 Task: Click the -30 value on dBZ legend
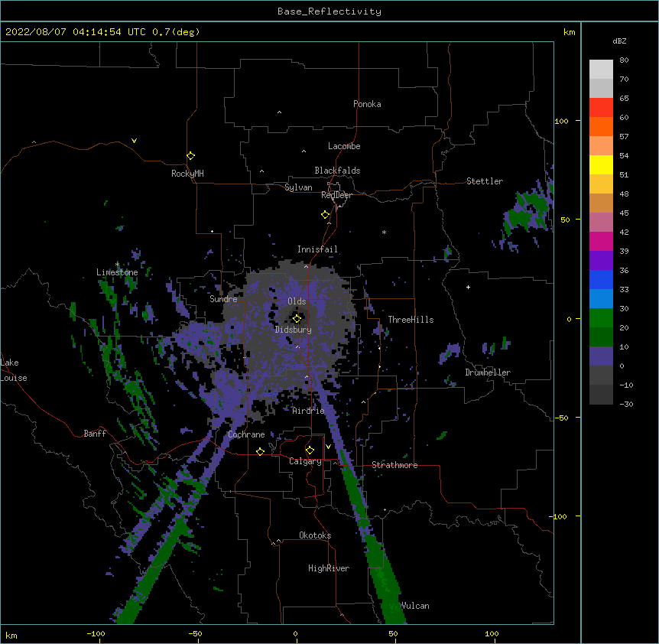(x=626, y=404)
